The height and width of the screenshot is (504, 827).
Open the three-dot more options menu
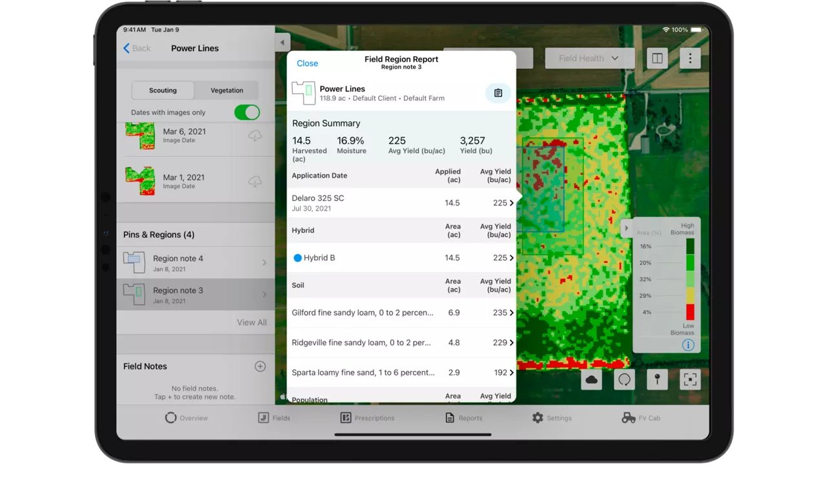(690, 58)
